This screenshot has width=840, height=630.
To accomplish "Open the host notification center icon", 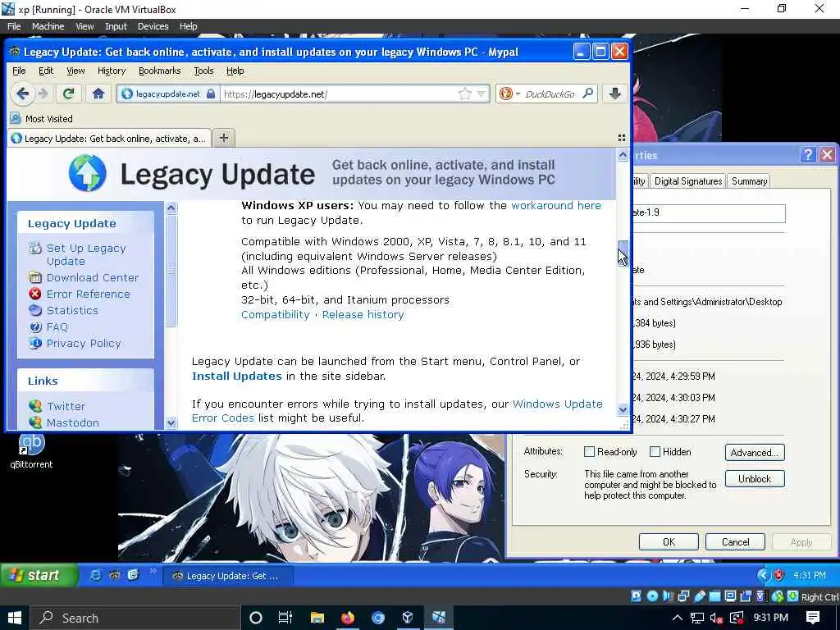I will click(813, 618).
